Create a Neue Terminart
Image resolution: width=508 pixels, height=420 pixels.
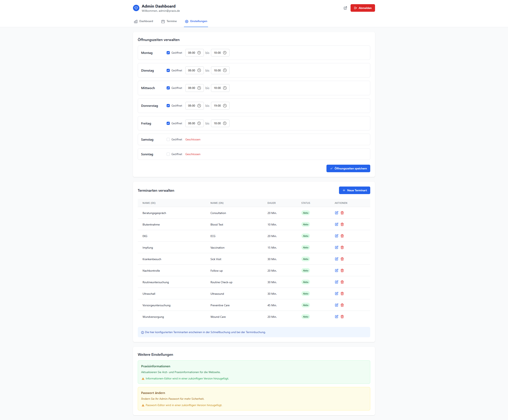point(354,190)
